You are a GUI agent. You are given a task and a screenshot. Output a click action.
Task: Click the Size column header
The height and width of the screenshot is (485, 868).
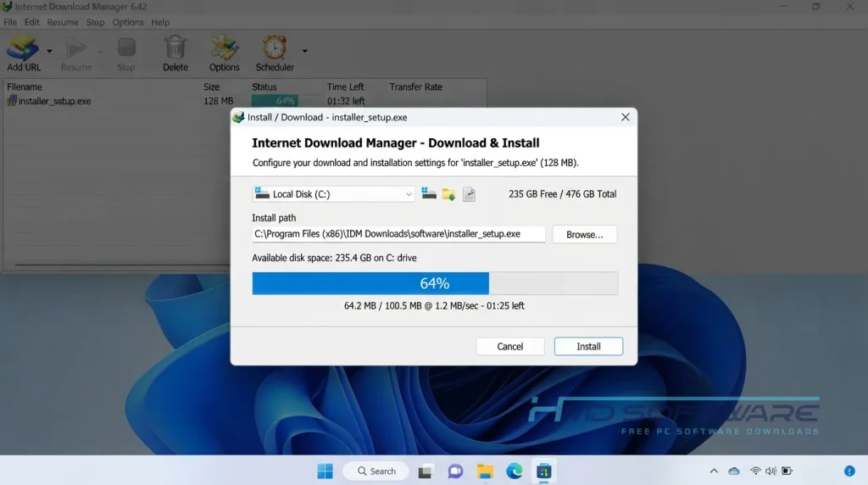(211, 87)
